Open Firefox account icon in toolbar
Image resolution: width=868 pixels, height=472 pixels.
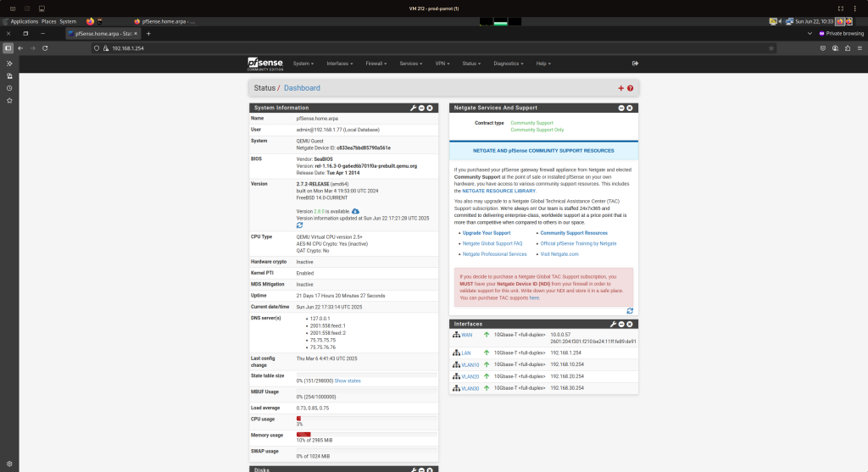tap(835, 48)
